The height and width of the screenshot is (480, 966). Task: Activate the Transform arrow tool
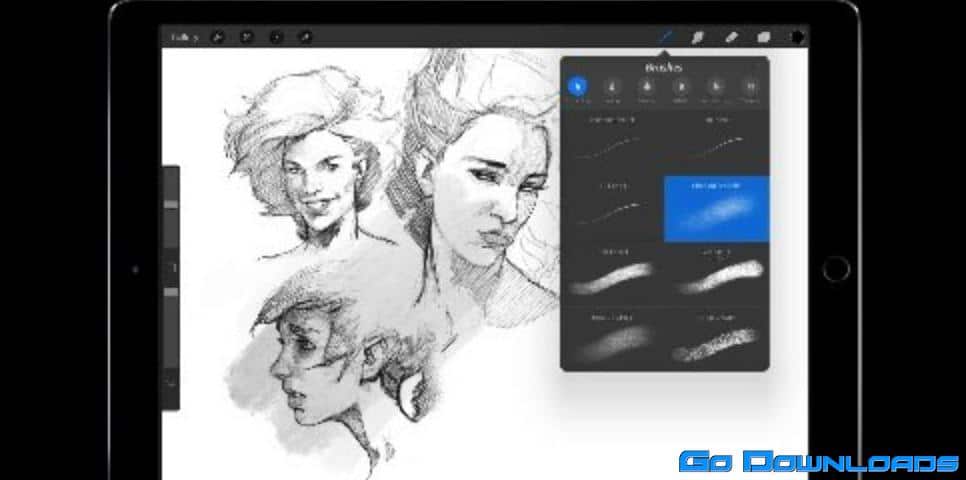click(305, 38)
